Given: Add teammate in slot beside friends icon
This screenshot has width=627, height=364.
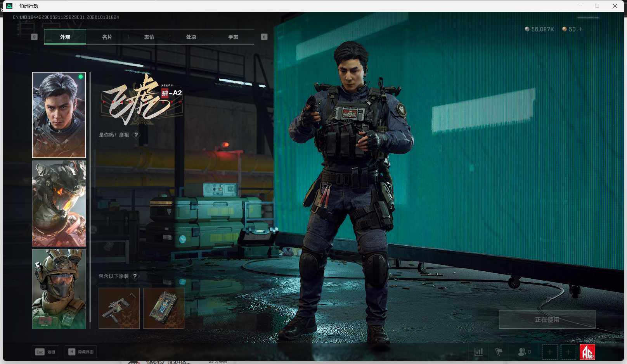Looking at the screenshot, I should point(550,352).
